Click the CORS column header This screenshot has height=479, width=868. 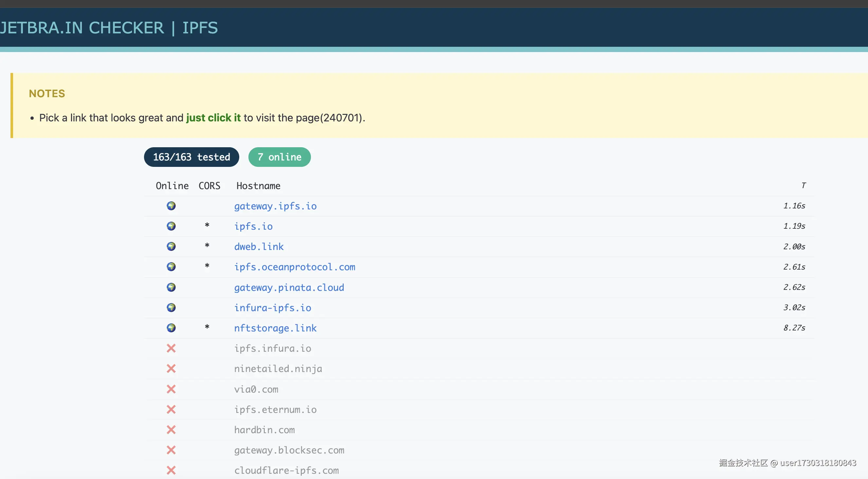(x=209, y=186)
